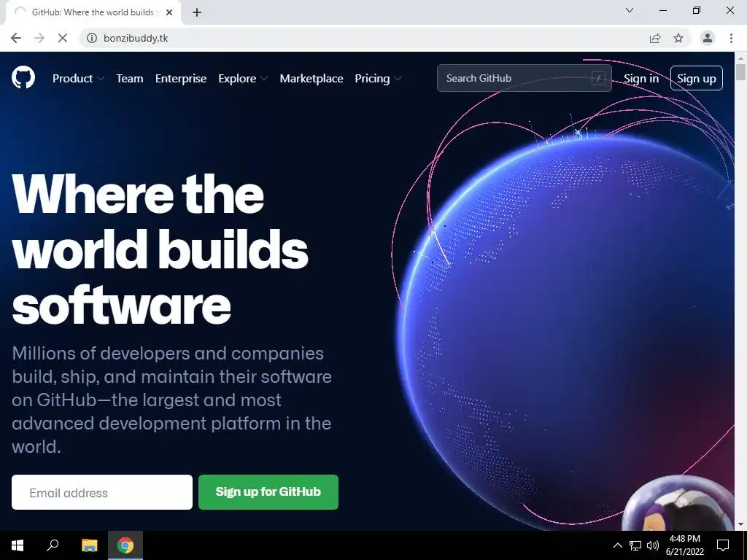
Task: Focus the Email address field
Action: tap(102, 492)
